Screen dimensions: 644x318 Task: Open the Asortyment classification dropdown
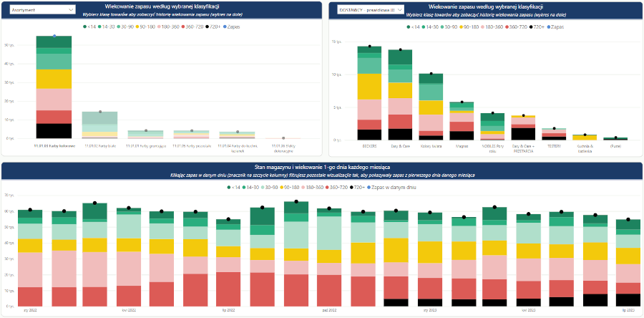click(40, 11)
